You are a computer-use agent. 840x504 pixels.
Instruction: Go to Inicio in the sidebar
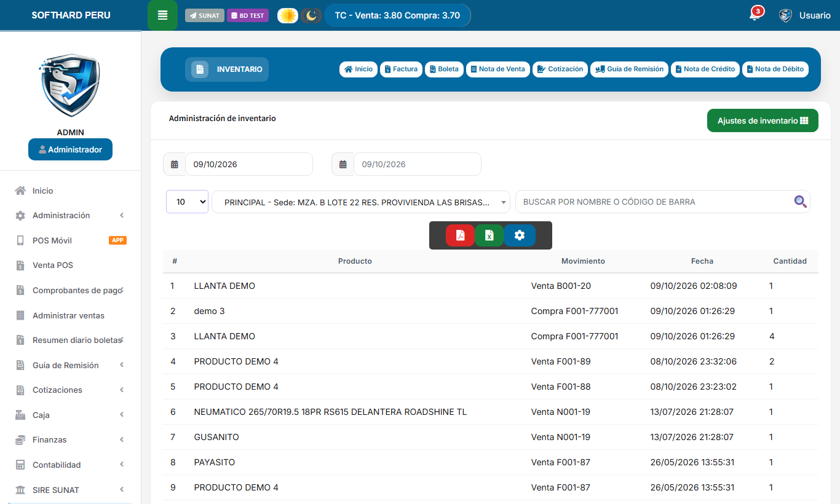[70, 191]
